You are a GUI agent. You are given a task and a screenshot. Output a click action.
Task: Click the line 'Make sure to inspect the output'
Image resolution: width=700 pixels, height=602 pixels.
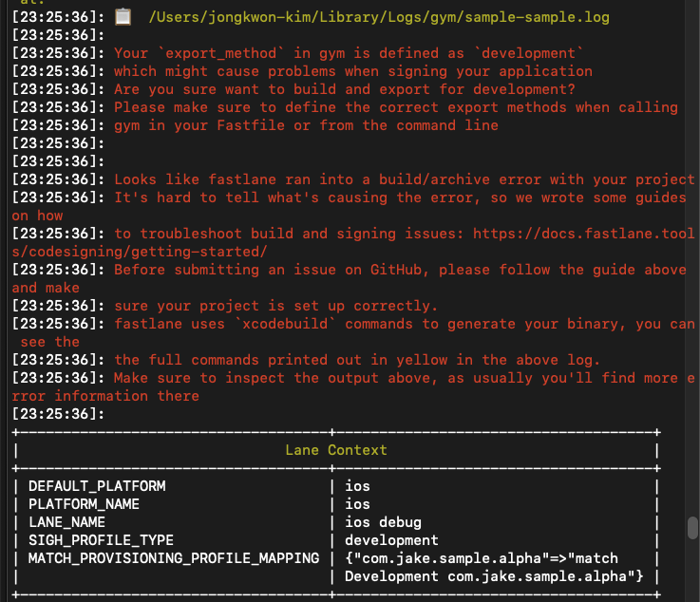405,378
